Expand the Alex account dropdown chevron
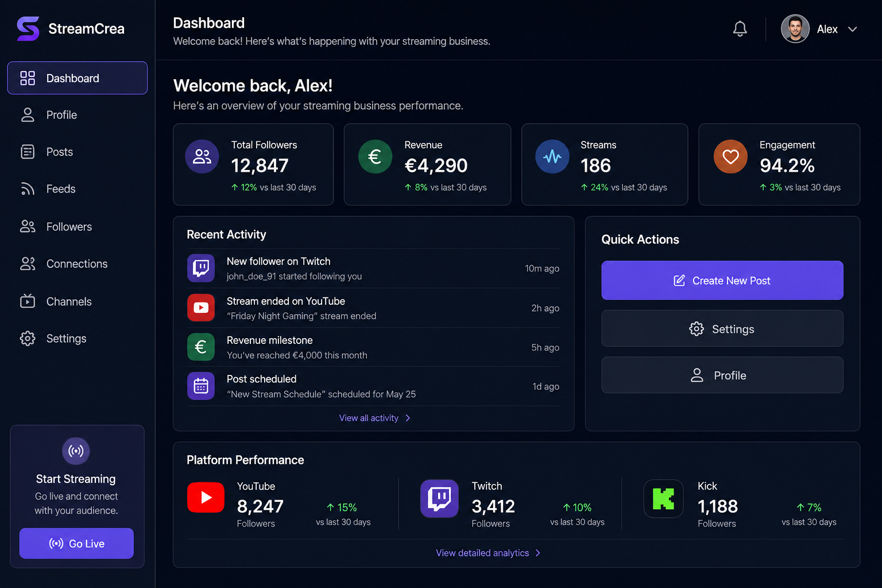The height and width of the screenshot is (588, 882). click(x=853, y=29)
